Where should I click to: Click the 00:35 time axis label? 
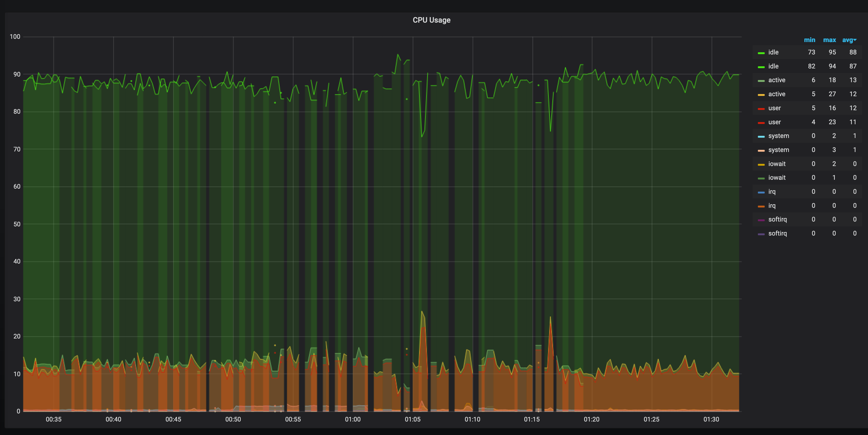point(54,419)
